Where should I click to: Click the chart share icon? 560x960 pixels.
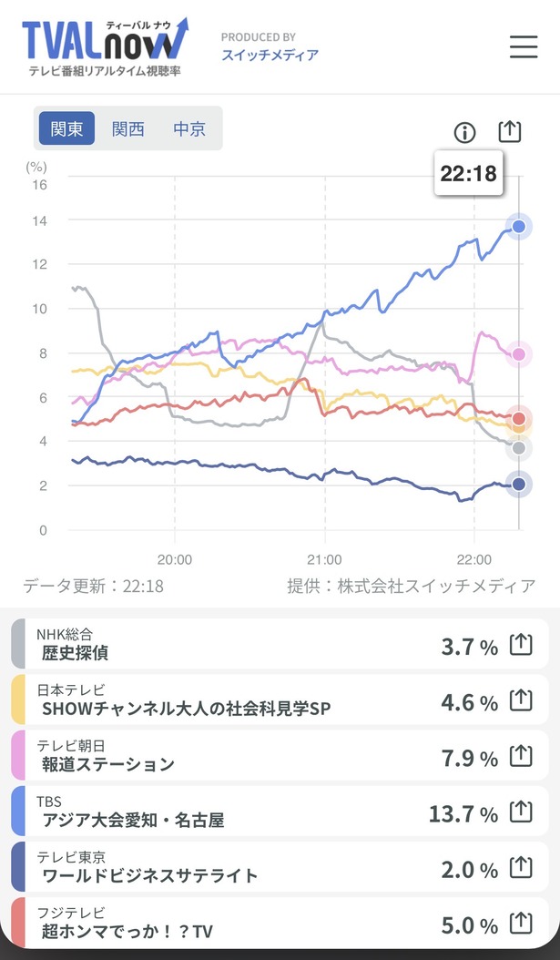pos(509,131)
